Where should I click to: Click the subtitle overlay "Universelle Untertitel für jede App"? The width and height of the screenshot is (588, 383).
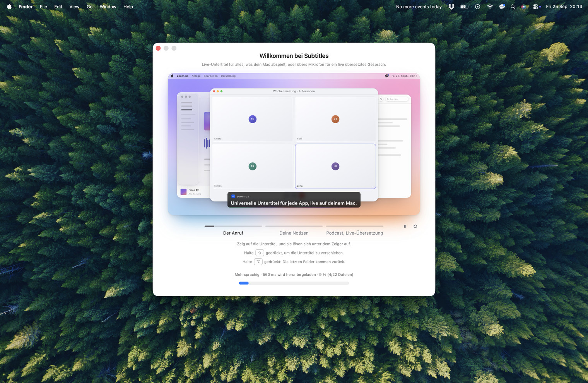294,200
